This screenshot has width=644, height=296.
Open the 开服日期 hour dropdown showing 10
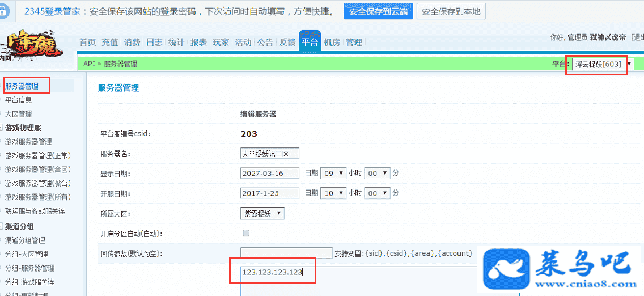click(x=333, y=193)
